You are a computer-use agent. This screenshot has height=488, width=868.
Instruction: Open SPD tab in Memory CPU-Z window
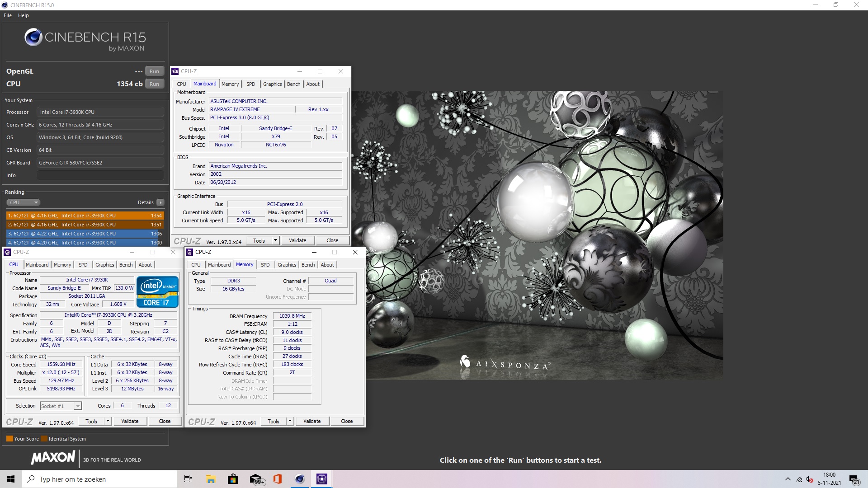point(265,265)
